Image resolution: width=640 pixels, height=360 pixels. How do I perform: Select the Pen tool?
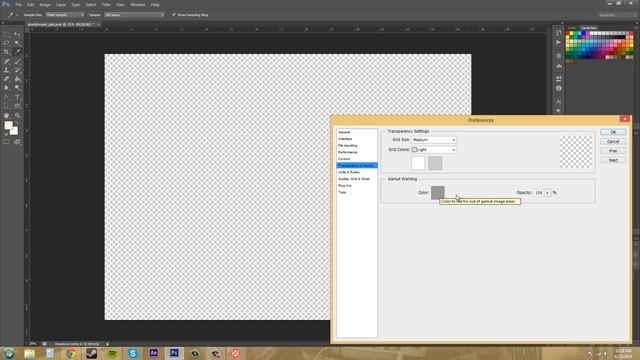point(7,97)
